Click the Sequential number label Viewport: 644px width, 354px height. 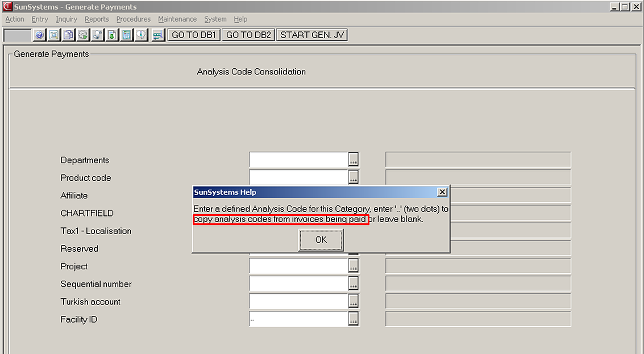[x=96, y=284]
